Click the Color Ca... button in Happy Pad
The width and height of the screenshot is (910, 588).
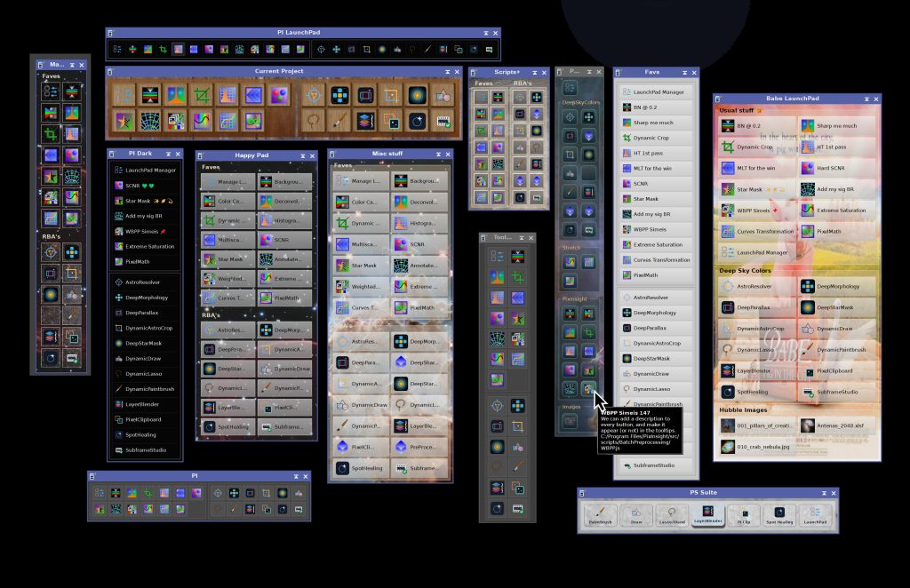coord(228,202)
